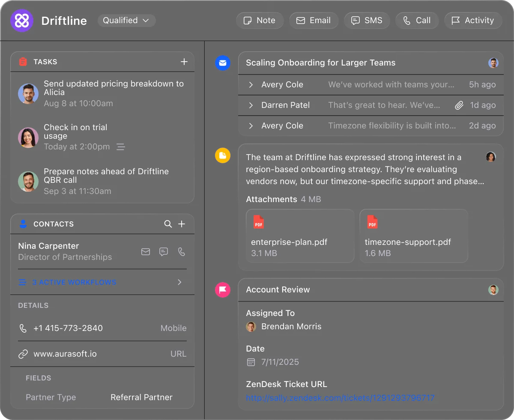Click 'Aug 8 at 10:00am' due date
This screenshot has width=514, height=420.
[x=78, y=104]
